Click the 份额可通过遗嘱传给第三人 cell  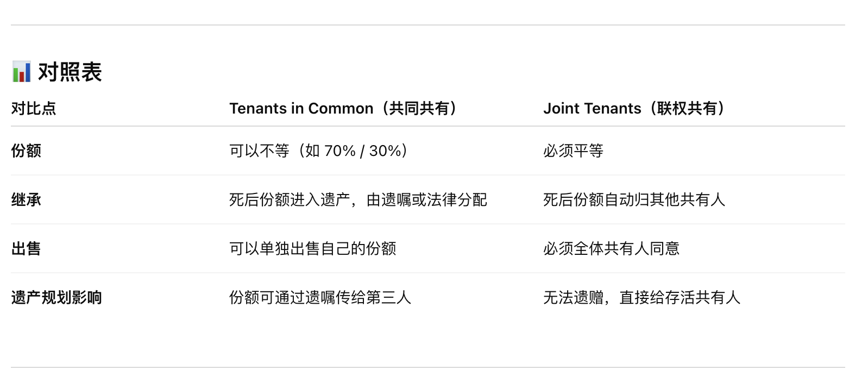pos(320,297)
